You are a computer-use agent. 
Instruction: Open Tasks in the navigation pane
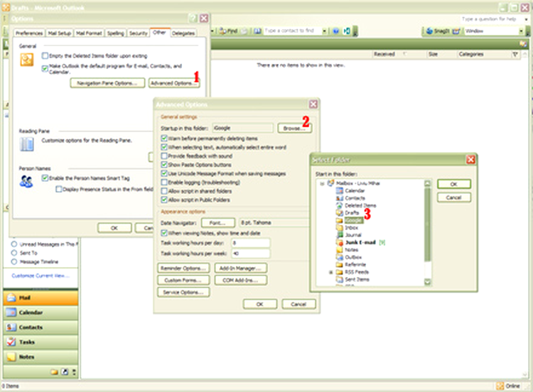point(41,342)
